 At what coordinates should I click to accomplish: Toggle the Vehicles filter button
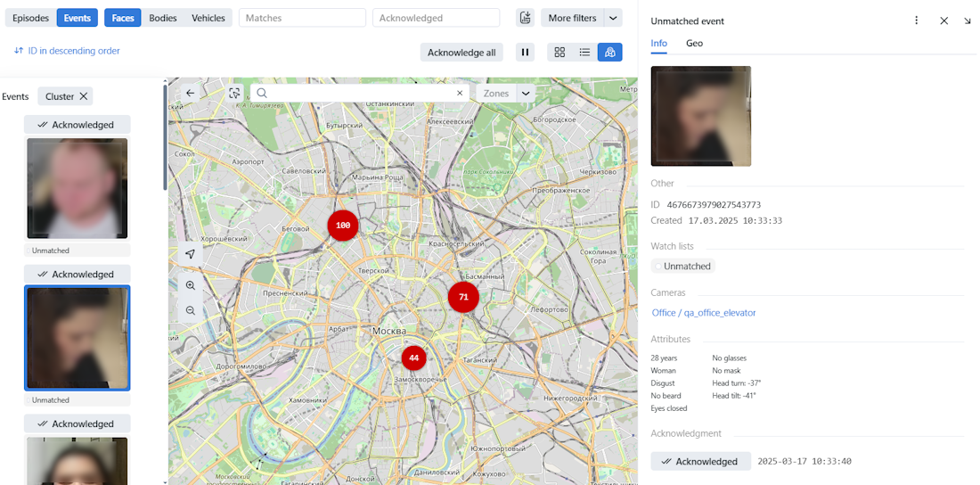pyautogui.click(x=208, y=18)
